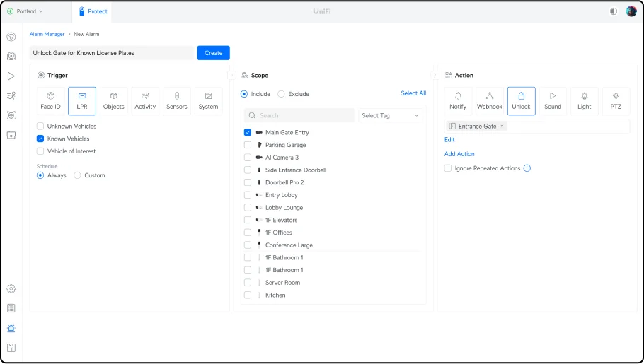Open the globe-frame sidebar icon
Viewport: 644px width, 364px height.
[x=11, y=115]
